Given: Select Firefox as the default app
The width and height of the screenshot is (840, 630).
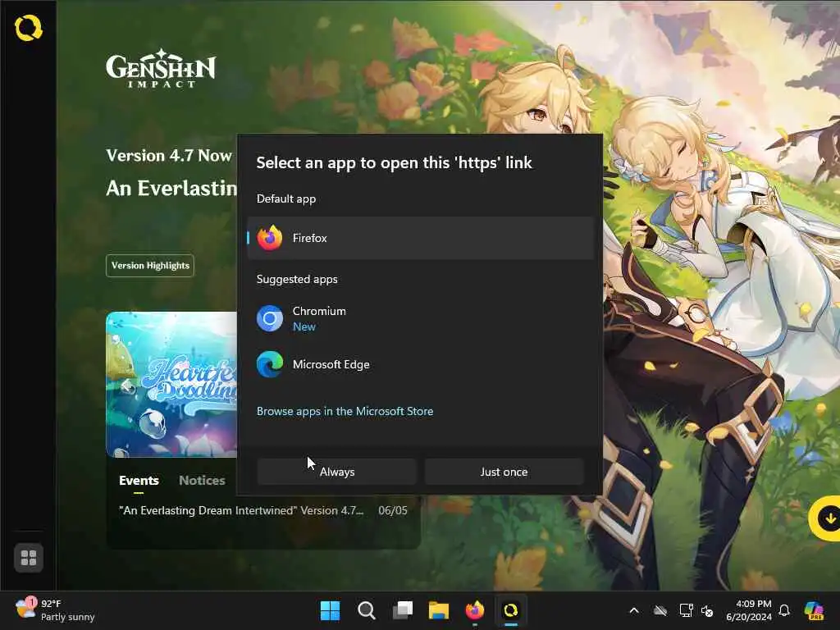Looking at the screenshot, I should point(421,238).
